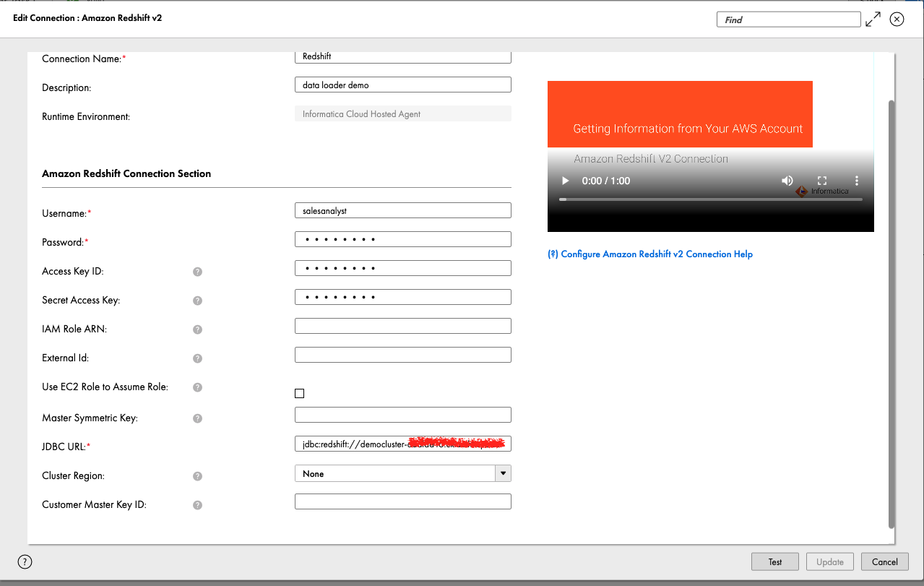This screenshot has height=586, width=924.
Task: Click help icon next to IAM Role ARN
Action: (x=197, y=329)
